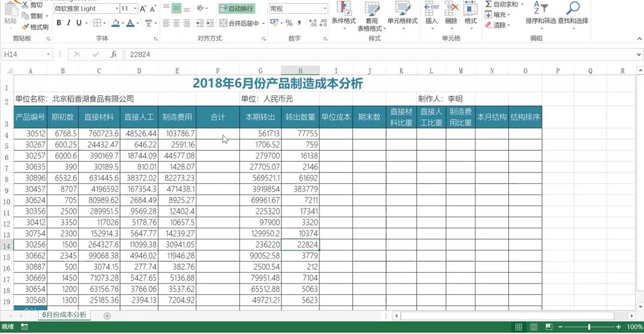The height and width of the screenshot is (334, 644).
Task: Increase font size with large A
Action: [x=142, y=8]
